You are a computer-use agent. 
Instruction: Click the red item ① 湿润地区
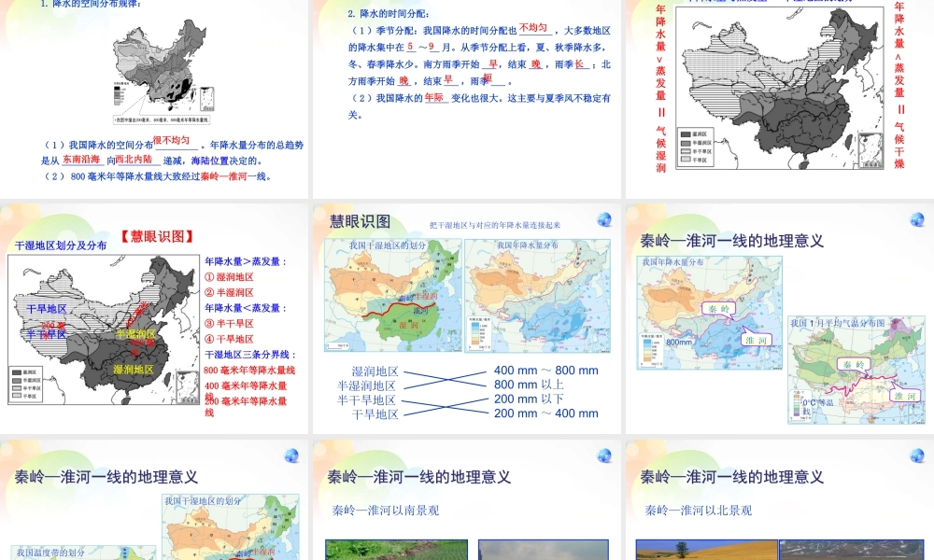pyautogui.click(x=230, y=276)
